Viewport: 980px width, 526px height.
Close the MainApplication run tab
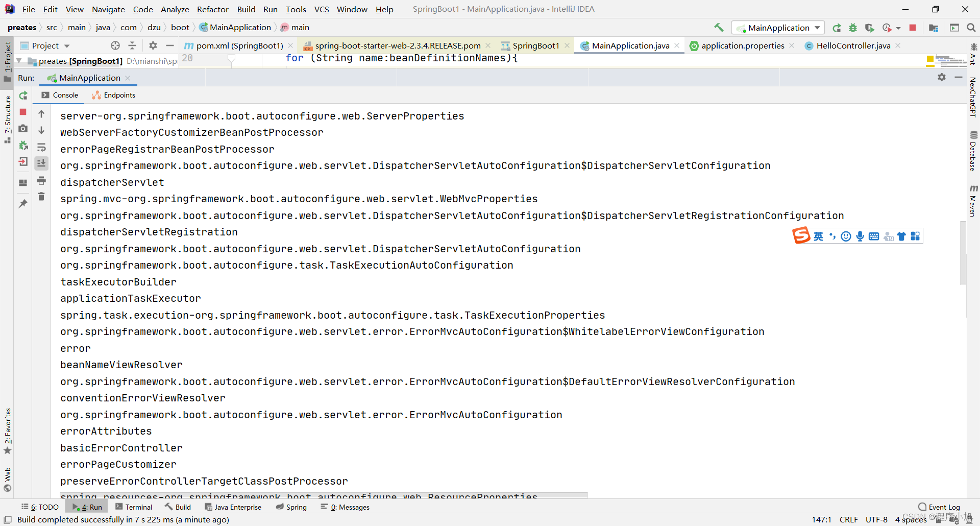[x=128, y=78]
